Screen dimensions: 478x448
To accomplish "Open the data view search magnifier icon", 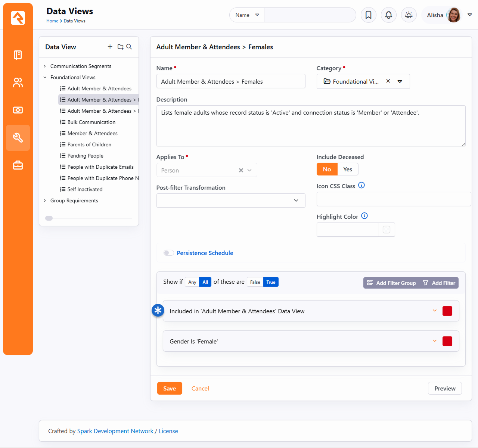I will pos(129,47).
